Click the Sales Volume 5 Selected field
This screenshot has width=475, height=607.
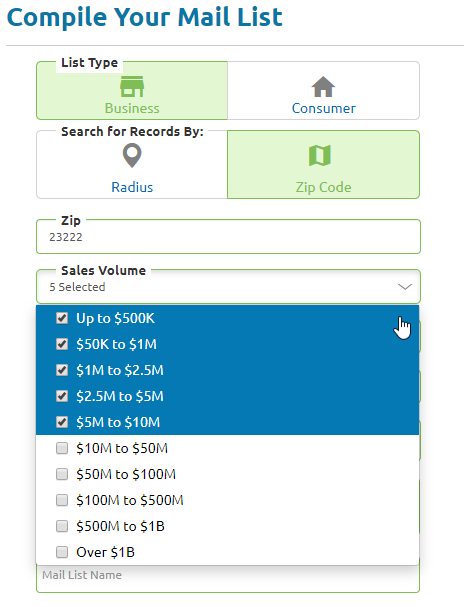coord(228,287)
